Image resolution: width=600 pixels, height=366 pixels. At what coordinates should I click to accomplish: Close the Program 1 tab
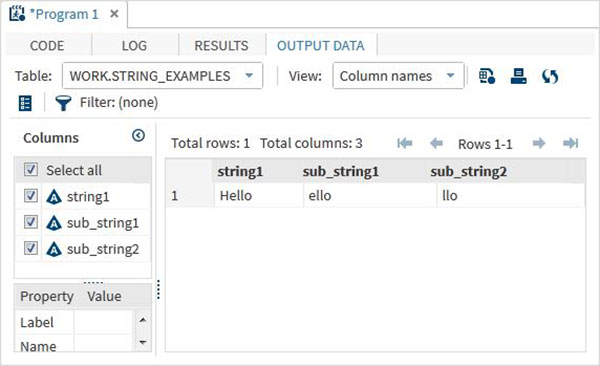coord(114,14)
